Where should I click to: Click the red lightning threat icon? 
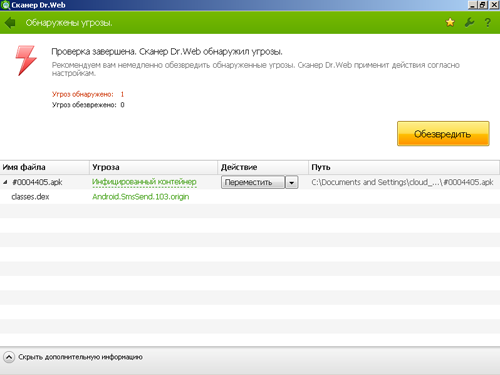tap(26, 61)
